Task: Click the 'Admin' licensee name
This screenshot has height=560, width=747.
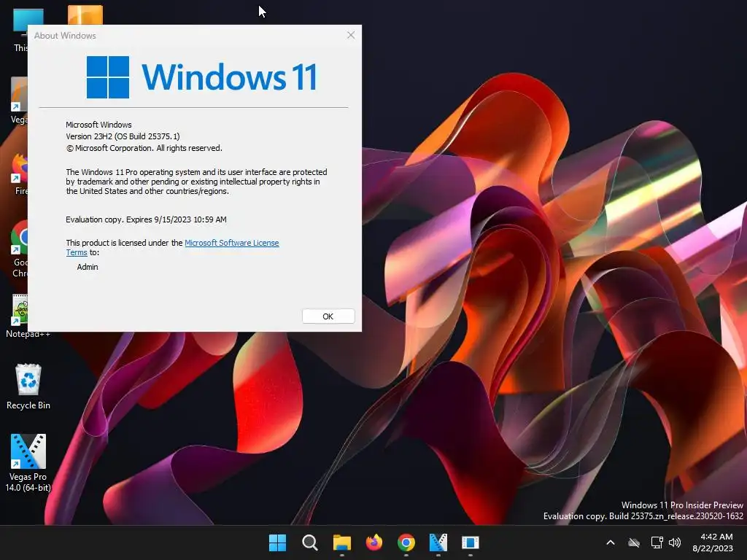Action: tap(88, 267)
